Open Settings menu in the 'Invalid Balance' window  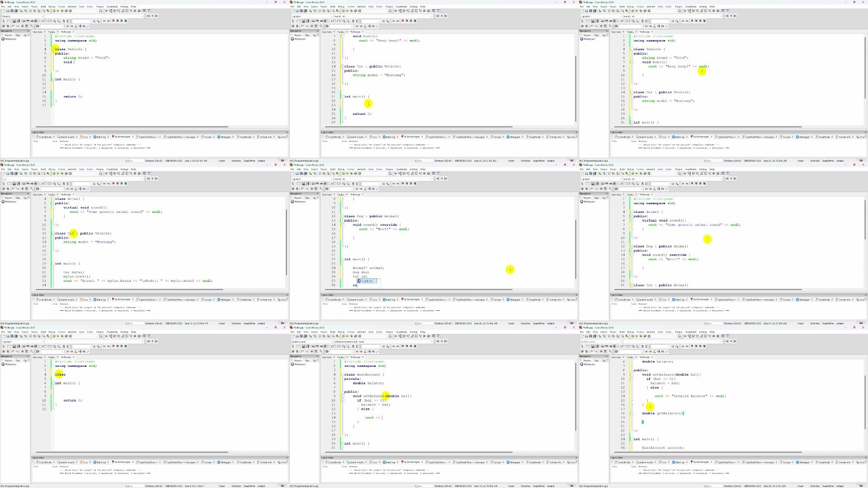[x=703, y=332]
